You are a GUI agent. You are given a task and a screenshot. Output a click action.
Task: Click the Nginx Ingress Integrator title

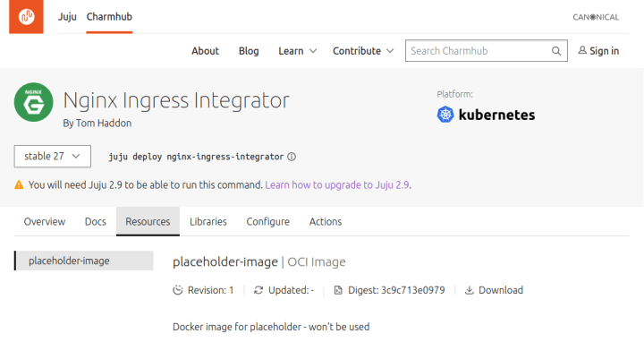click(x=176, y=100)
